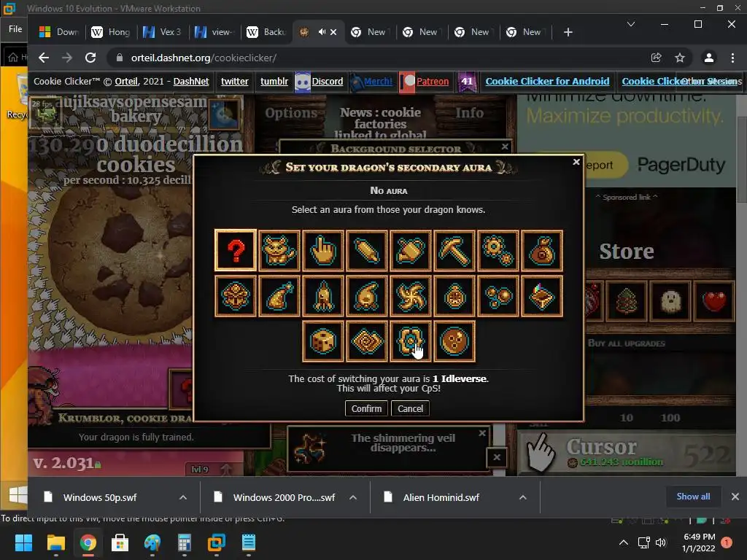Close the Background Selector panel
The width and height of the screenshot is (747, 560).
point(505,147)
